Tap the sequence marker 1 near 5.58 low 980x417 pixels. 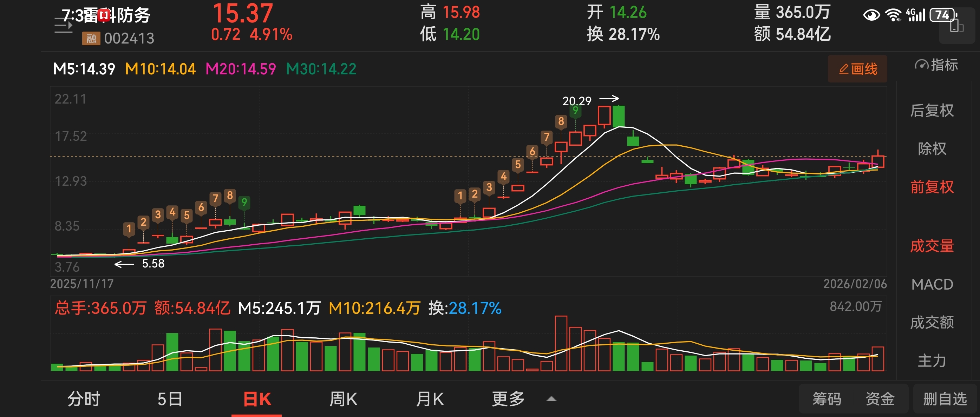pyautogui.click(x=129, y=229)
